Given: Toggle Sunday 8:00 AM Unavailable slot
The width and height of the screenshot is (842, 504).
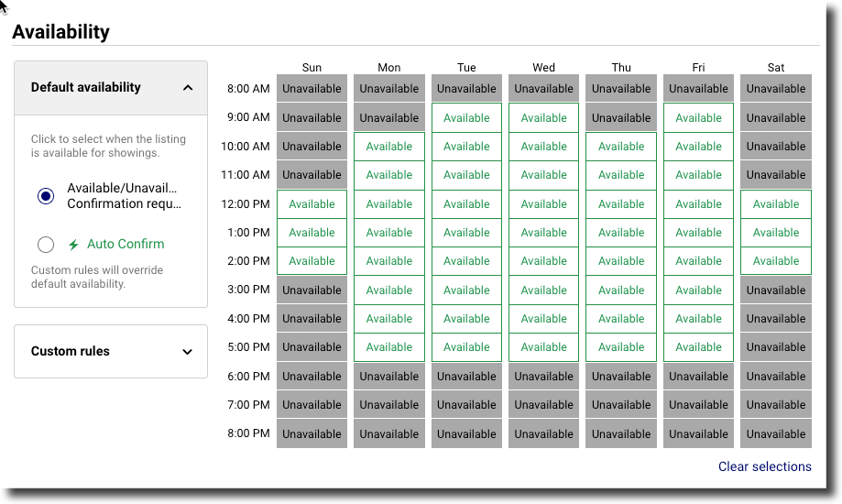Looking at the screenshot, I should (312, 89).
